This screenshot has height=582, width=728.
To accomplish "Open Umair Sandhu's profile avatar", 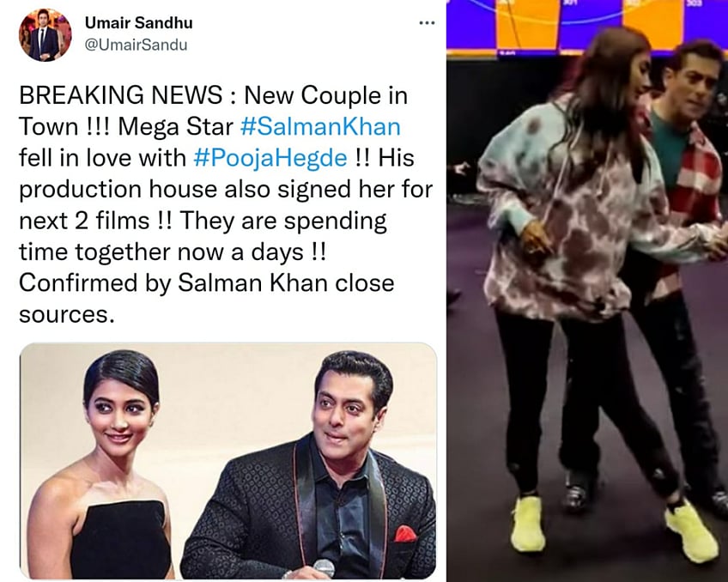I will tap(45, 35).
